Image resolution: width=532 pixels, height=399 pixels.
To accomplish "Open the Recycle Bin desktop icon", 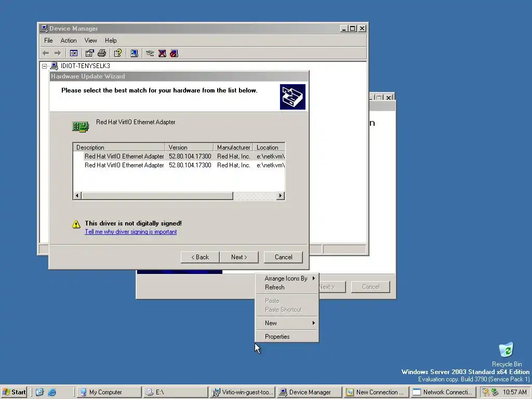I will (507, 354).
